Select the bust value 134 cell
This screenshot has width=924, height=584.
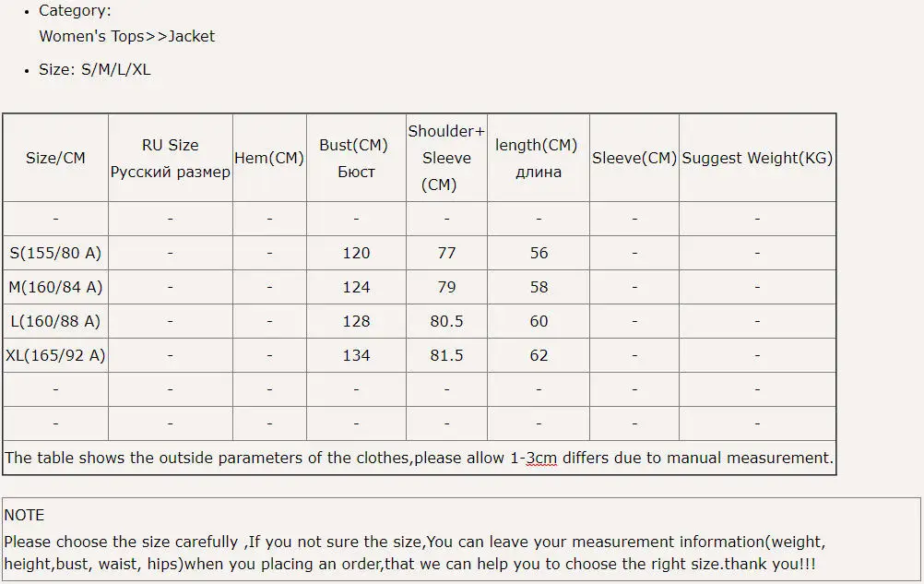[x=356, y=355]
